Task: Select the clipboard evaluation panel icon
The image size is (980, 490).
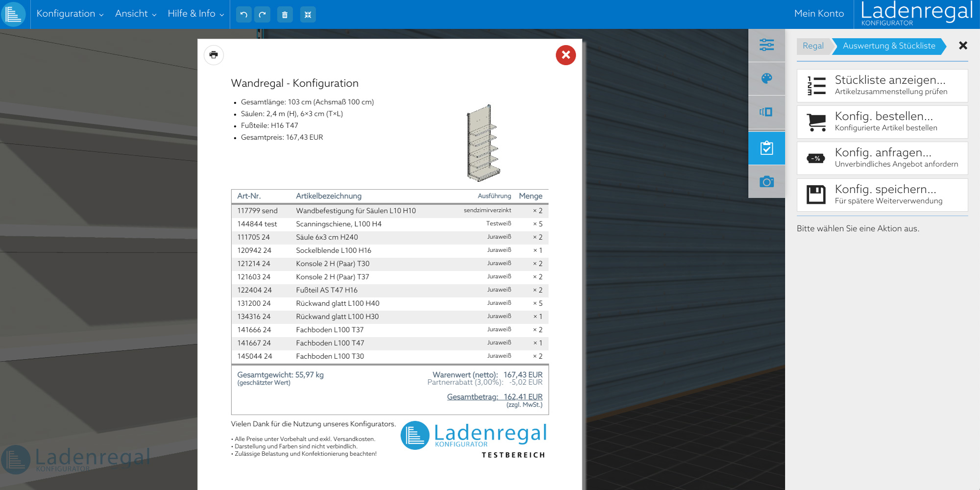Action: 766,148
